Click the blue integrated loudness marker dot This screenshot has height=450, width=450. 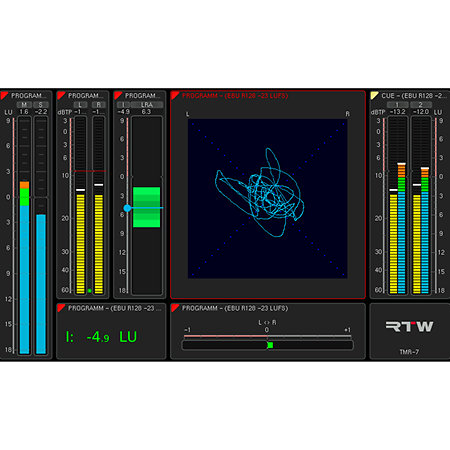[x=127, y=208]
